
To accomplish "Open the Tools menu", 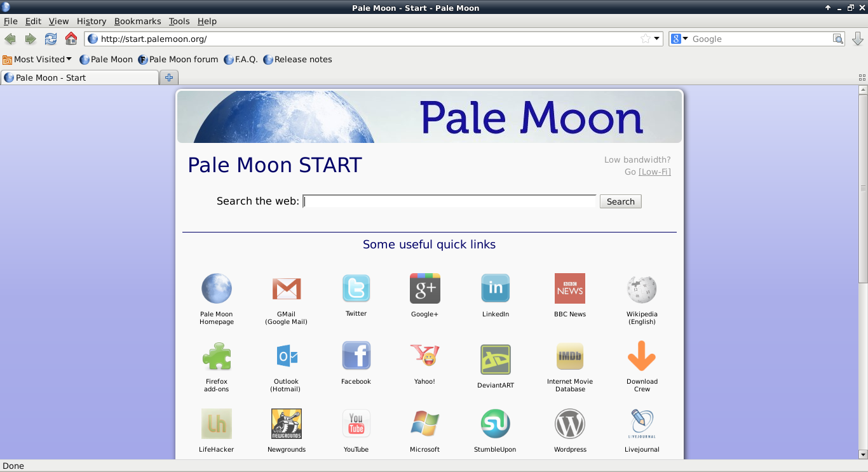I will tap(179, 21).
